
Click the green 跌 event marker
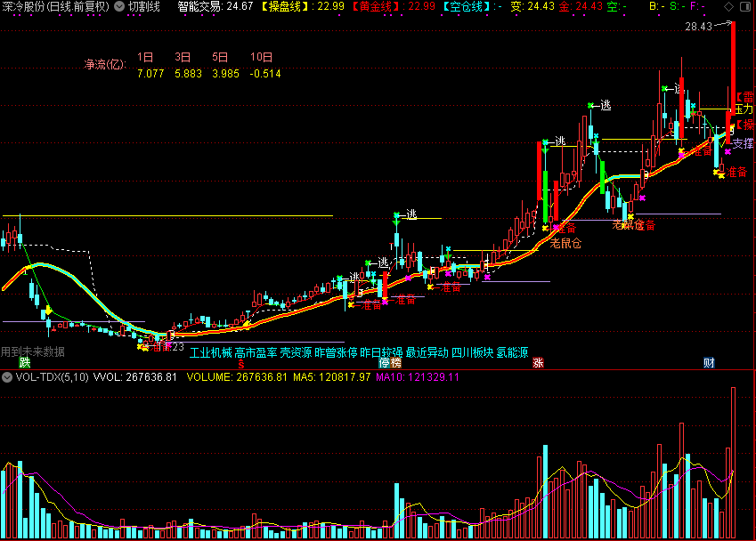pyautogui.click(x=26, y=362)
